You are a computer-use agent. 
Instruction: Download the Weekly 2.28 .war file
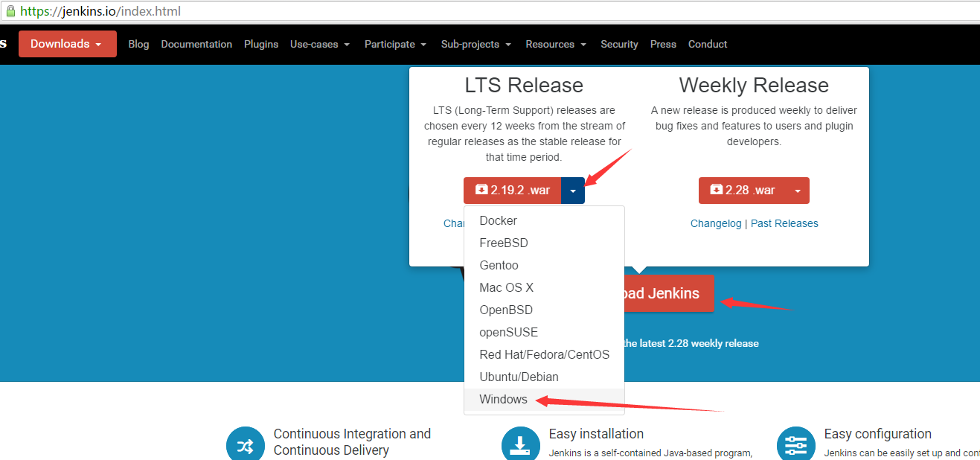743,191
